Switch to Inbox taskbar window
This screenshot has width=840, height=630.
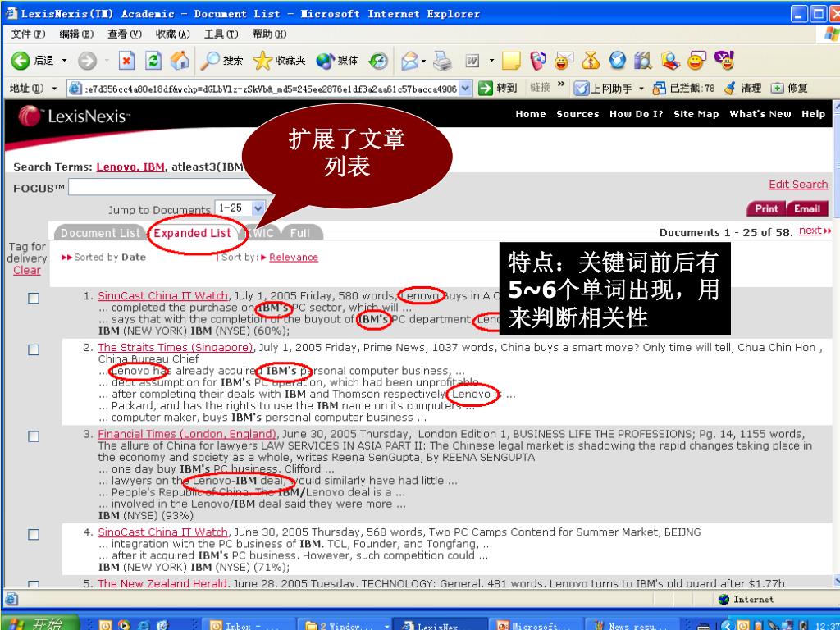pyautogui.click(x=251, y=624)
